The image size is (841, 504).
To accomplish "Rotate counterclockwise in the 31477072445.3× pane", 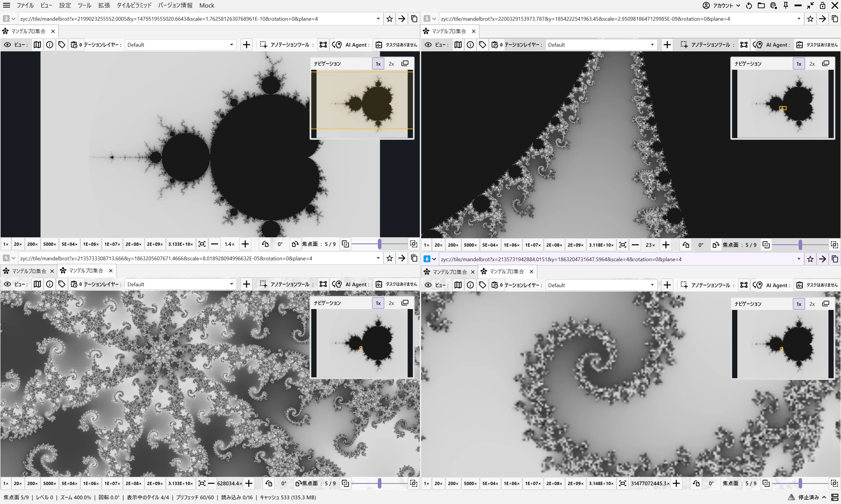I will tap(696, 483).
